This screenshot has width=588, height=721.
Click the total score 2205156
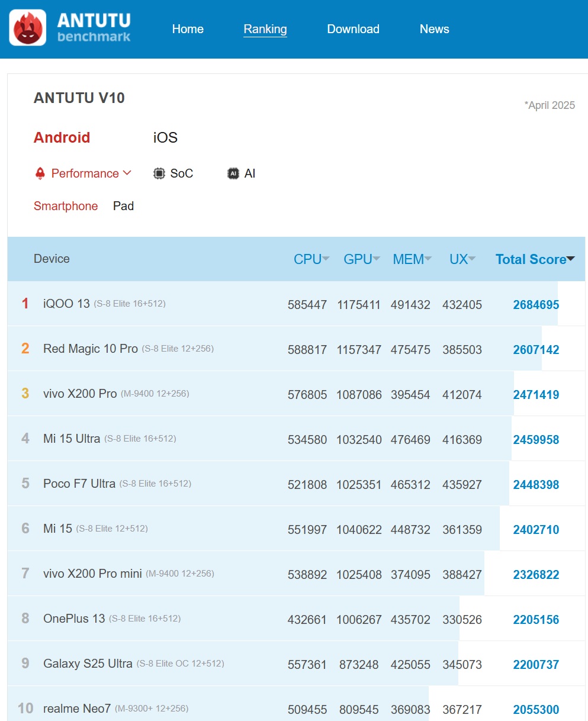(x=536, y=620)
